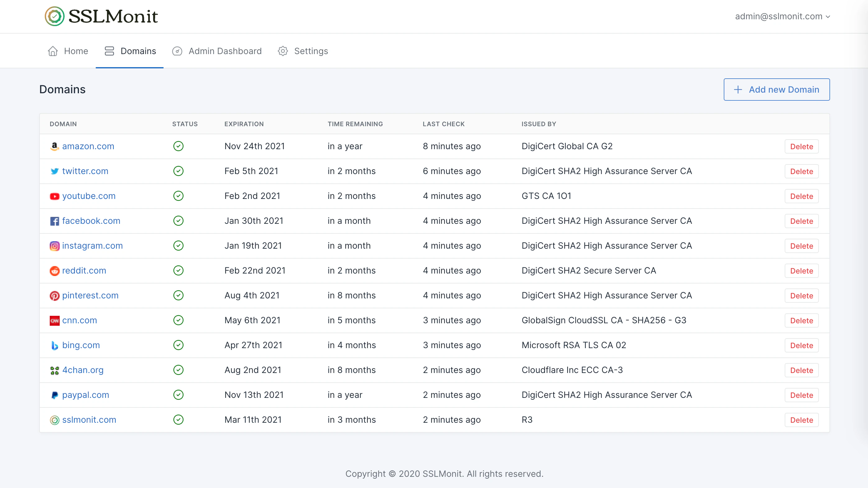Viewport: 868px width, 488px height.
Task: Click the green status check for paypal.com
Action: (178, 395)
